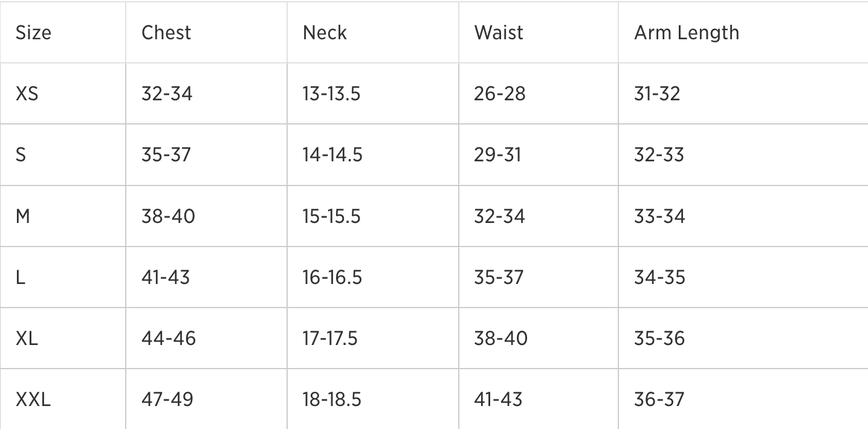Click waist measurement 32-34 for medium
The width and height of the screenshot is (868, 429).
click(499, 216)
